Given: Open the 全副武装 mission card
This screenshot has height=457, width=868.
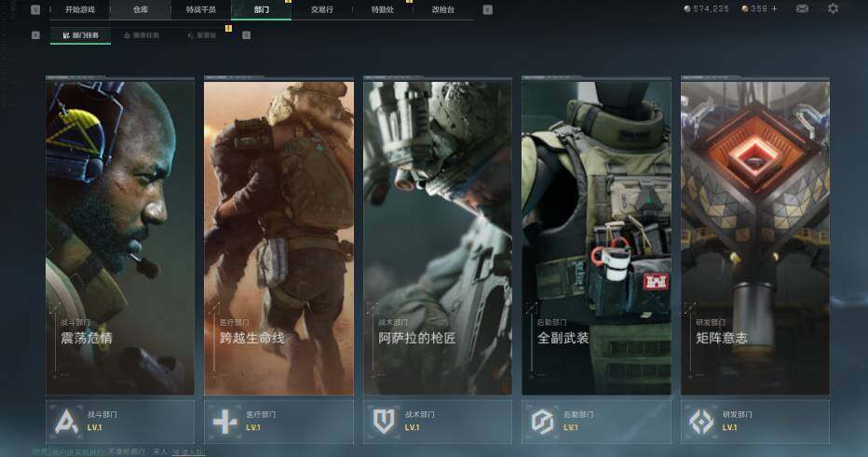Looking at the screenshot, I should pyautogui.click(x=596, y=236).
